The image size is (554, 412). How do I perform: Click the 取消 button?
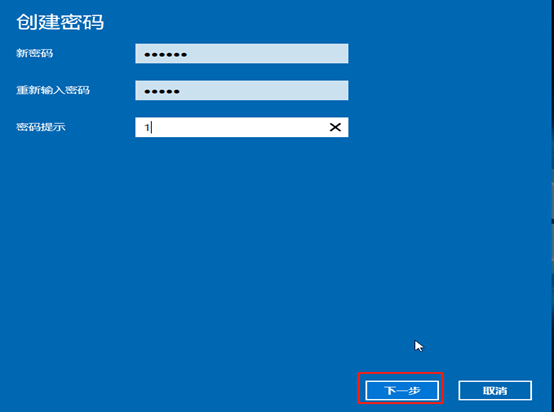coord(495,390)
